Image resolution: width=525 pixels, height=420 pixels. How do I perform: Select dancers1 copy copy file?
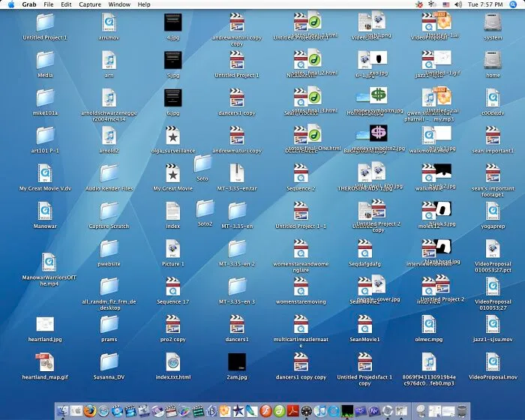(x=301, y=362)
